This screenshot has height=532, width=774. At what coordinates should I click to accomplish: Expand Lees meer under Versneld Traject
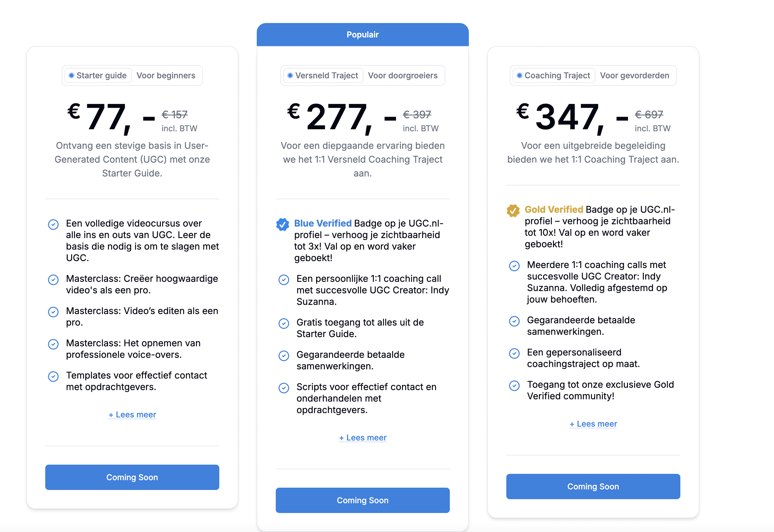(x=363, y=438)
